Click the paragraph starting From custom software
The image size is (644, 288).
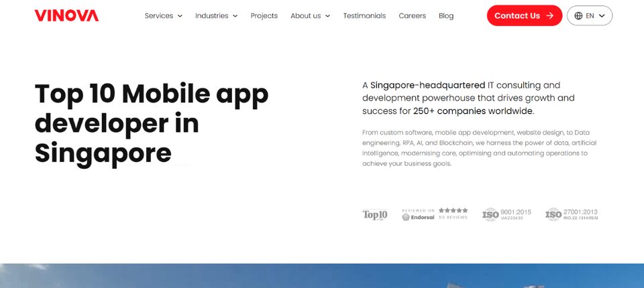point(479,148)
